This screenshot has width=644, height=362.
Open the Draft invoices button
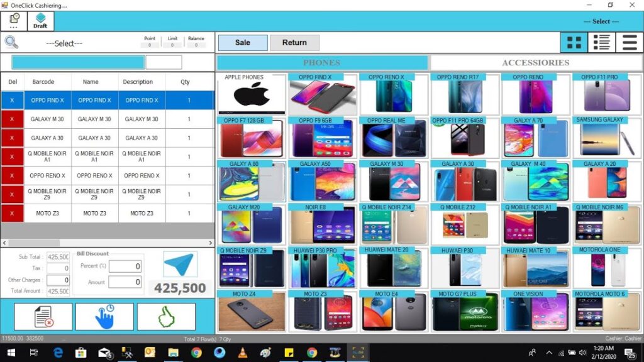coord(40,21)
